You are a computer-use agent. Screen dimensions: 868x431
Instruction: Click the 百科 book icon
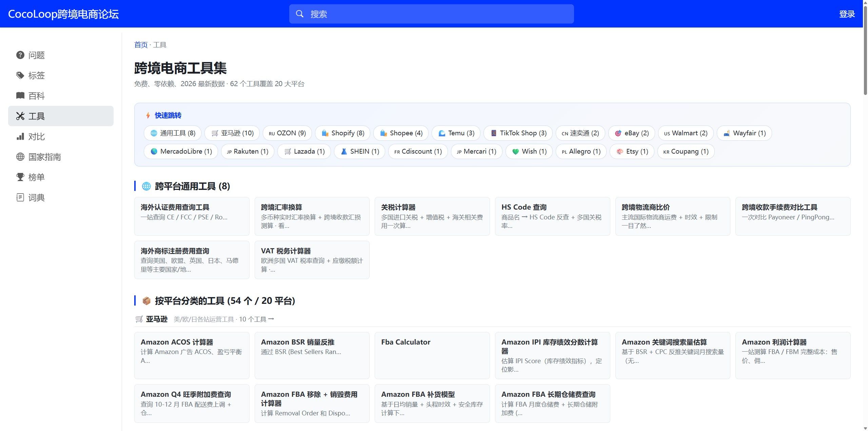(x=20, y=96)
